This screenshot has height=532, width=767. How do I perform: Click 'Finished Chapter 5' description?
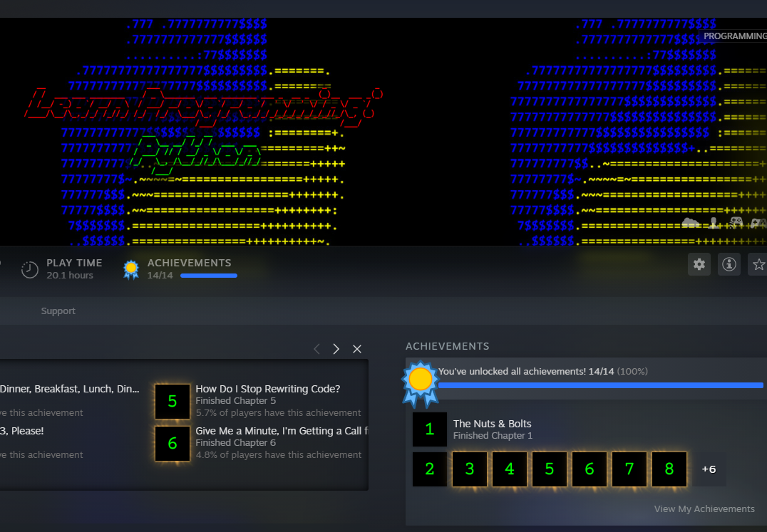tap(236, 400)
